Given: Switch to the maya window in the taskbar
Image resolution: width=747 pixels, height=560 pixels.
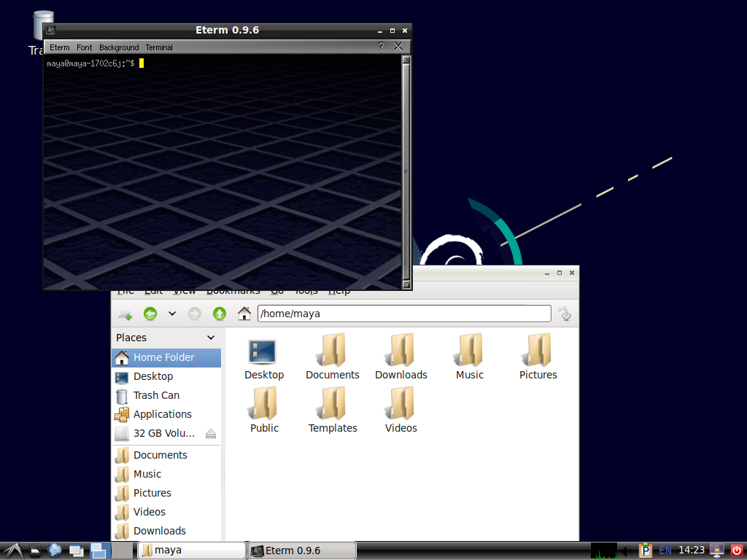Looking at the screenshot, I should pos(191,551).
